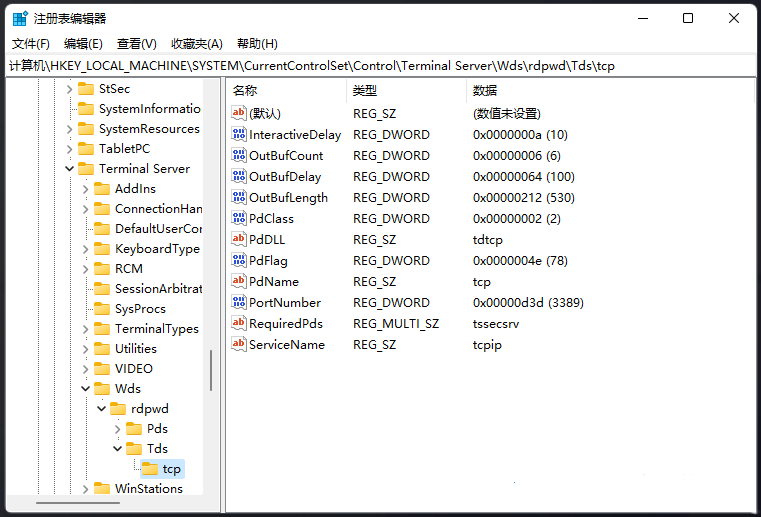Click the (数值未设置) data cell
This screenshot has height=517, width=761.
[x=507, y=114]
